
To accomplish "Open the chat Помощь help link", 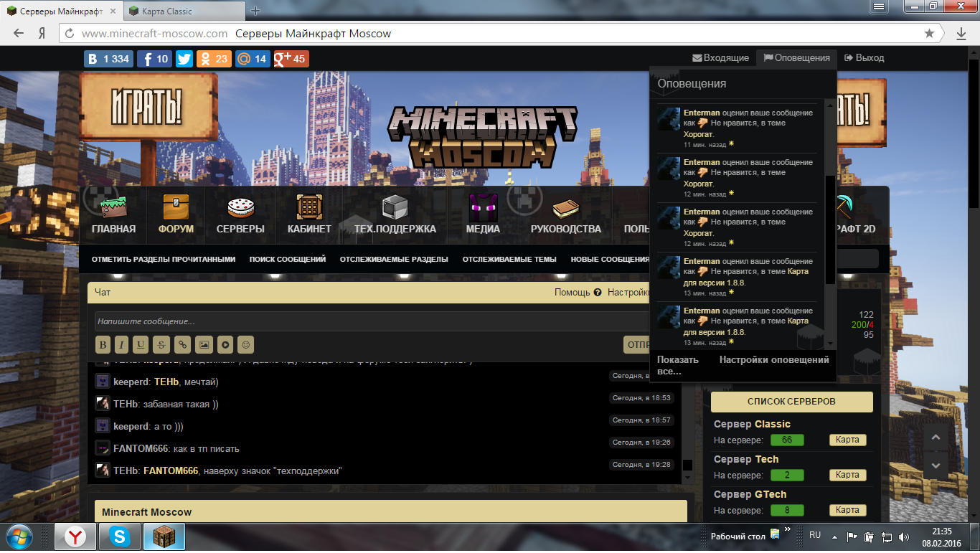I will pyautogui.click(x=578, y=293).
